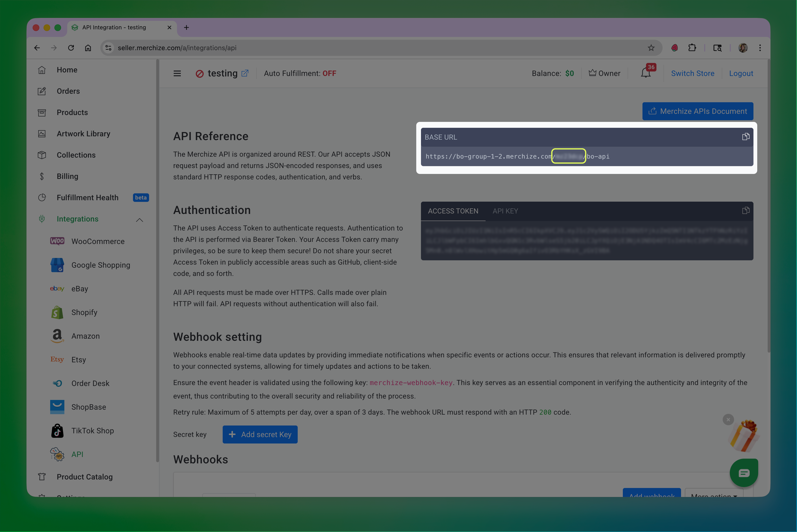This screenshot has width=797, height=532.
Task: Click the hamburger menu icon beside testing
Action: pyautogui.click(x=177, y=73)
